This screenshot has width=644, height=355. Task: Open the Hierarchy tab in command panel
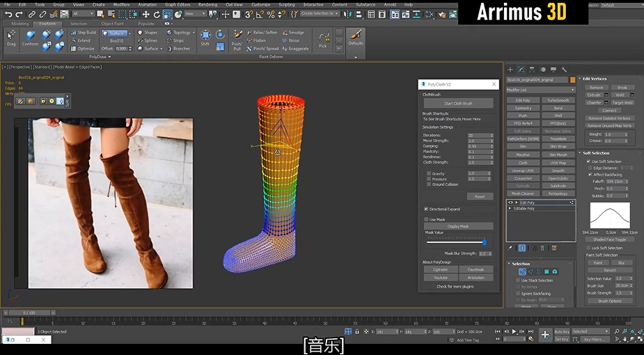pos(532,70)
